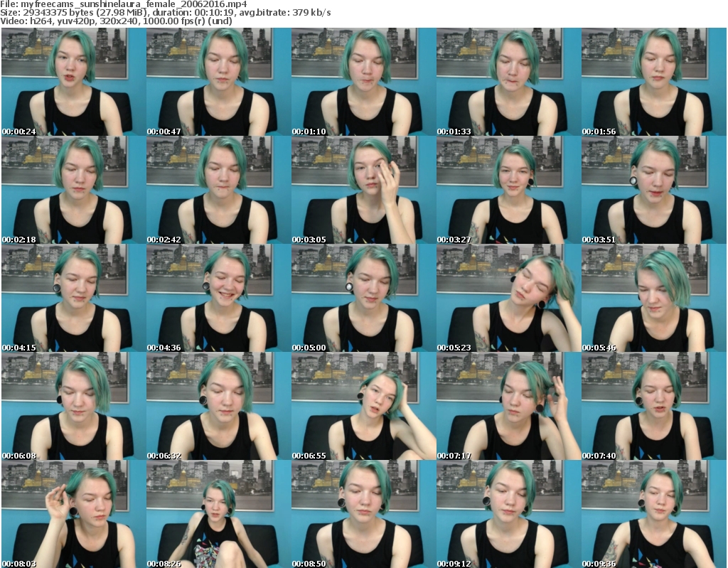The width and height of the screenshot is (728, 568).
Task: Select the frame timestamped 00:08:26
Action: (219, 514)
